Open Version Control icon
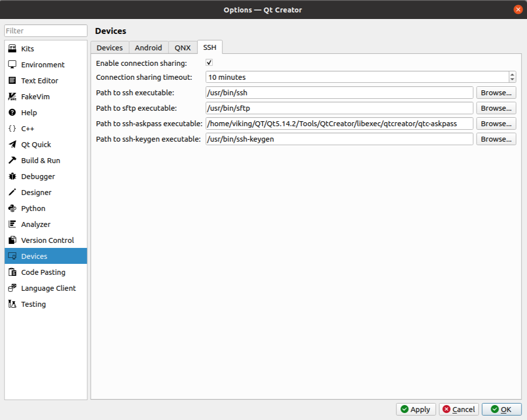Image resolution: width=527 pixels, height=420 pixels. tap(12, 240)
